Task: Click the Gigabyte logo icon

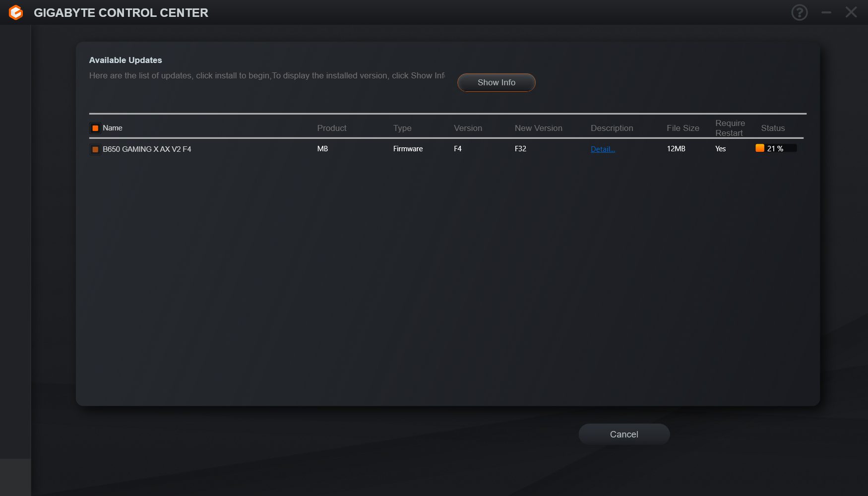Action: tap(16, 12)
